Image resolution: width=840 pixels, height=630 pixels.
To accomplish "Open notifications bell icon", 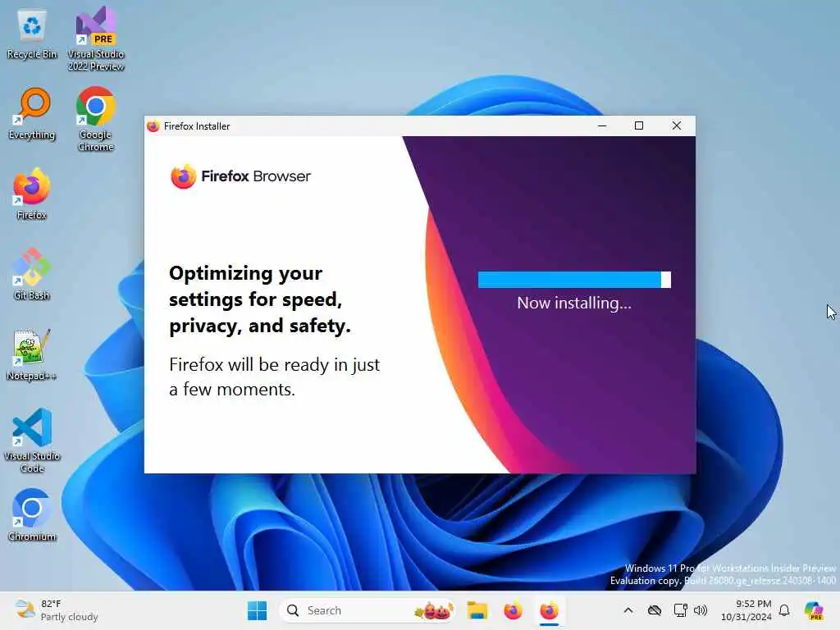I will [784, 610].
